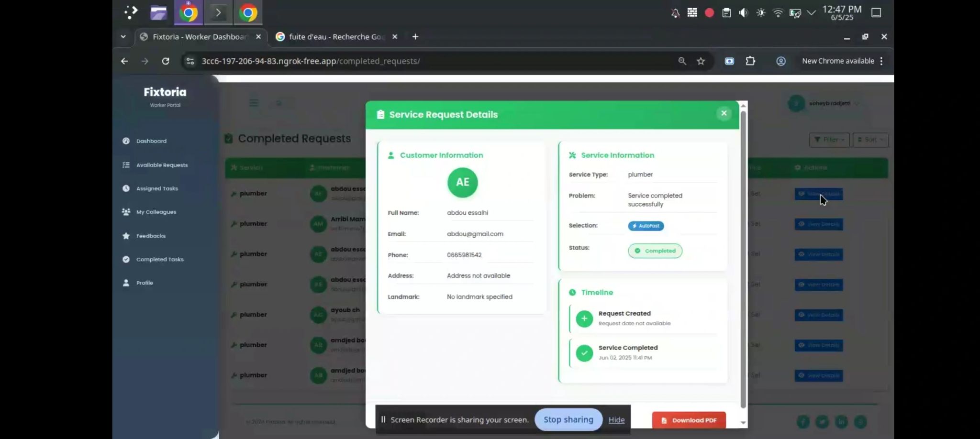Open the Chrome extensions puzzle icon
The width and height of the screenshot is (980, 439).
pos(750,61)
